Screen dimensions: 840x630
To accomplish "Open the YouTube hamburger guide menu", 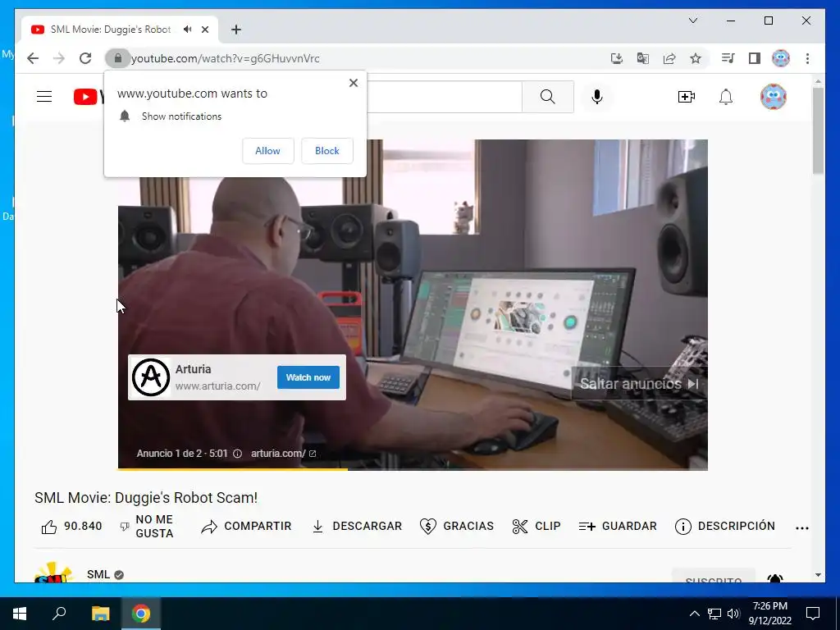I will point(44,97).
